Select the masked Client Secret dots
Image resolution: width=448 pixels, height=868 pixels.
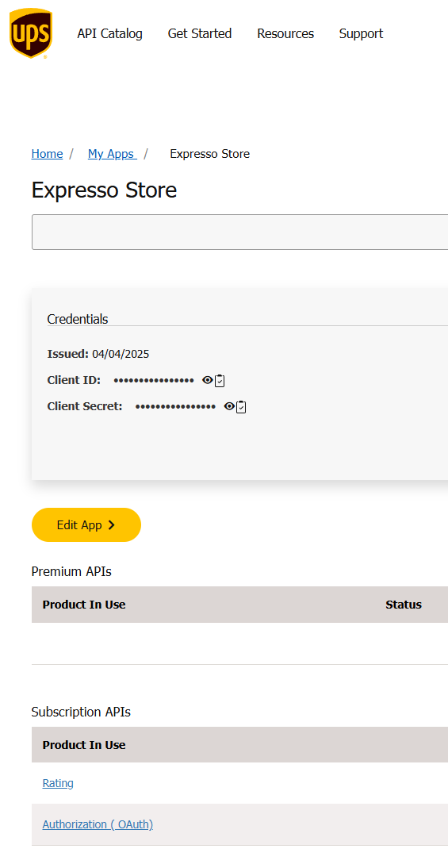click(x=175, y=407)
